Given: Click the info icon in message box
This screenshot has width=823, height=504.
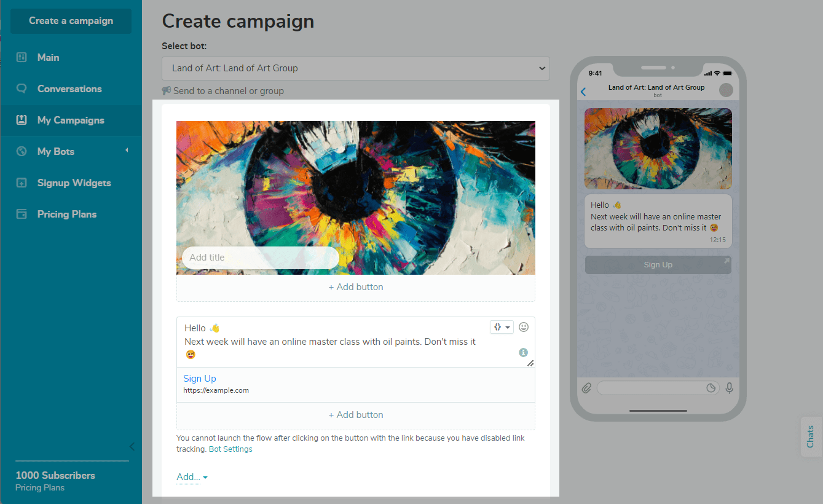Looking at the screenshot, I should coord(523,352).
